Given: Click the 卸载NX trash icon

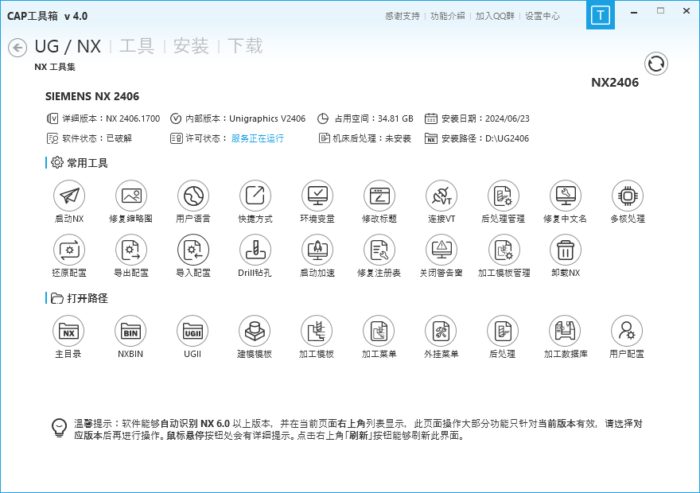Looking at the screenshot, I should pos(566,250).
